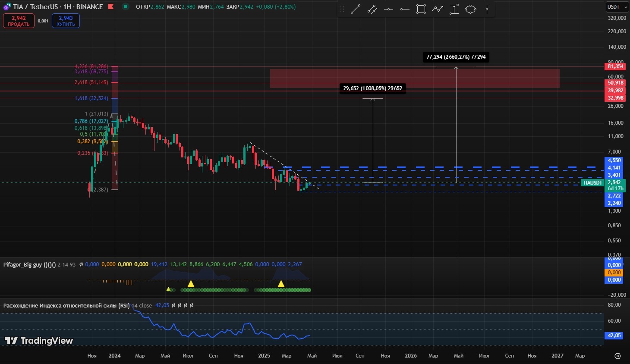Click the 39,982 red price label
This screenshot has height=364, width=630.
pyautogui.click(x=616, y=91)
